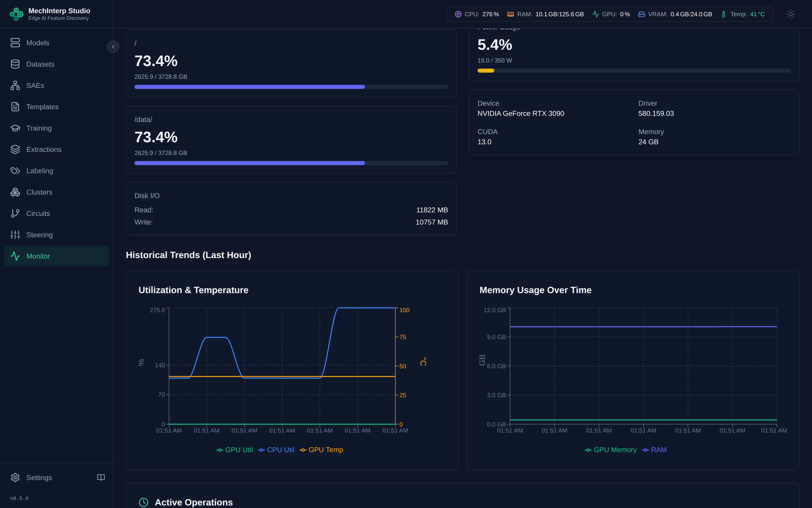Open the Extractions layers icon
This screenshot has height=508, width=812.
15,150
